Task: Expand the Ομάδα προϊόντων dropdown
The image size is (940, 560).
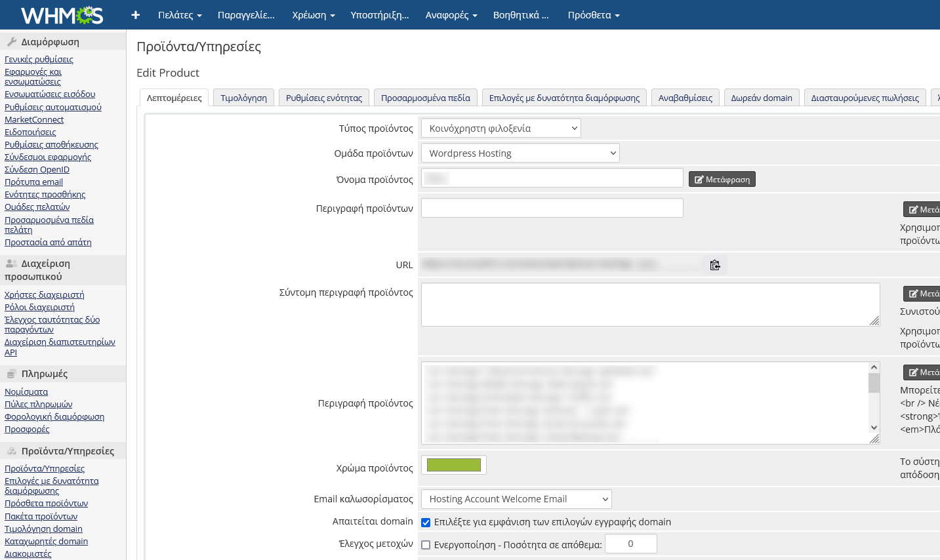Action: pyautogui.click(x=520, y=153)
